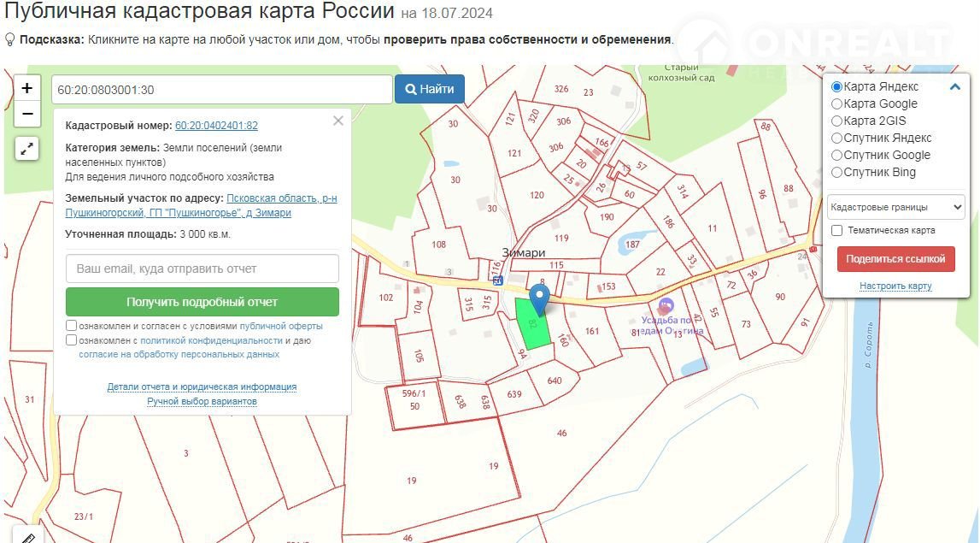This screenshot has height=543, width=980.
Task: Check agreement with публичной оферты conditions
Action: (72, 326)
